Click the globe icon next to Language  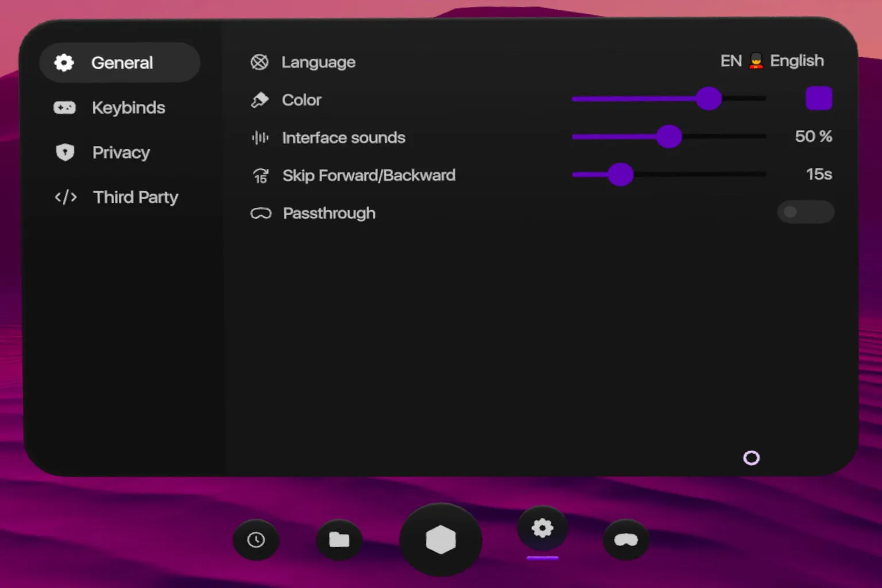point(260,62)
